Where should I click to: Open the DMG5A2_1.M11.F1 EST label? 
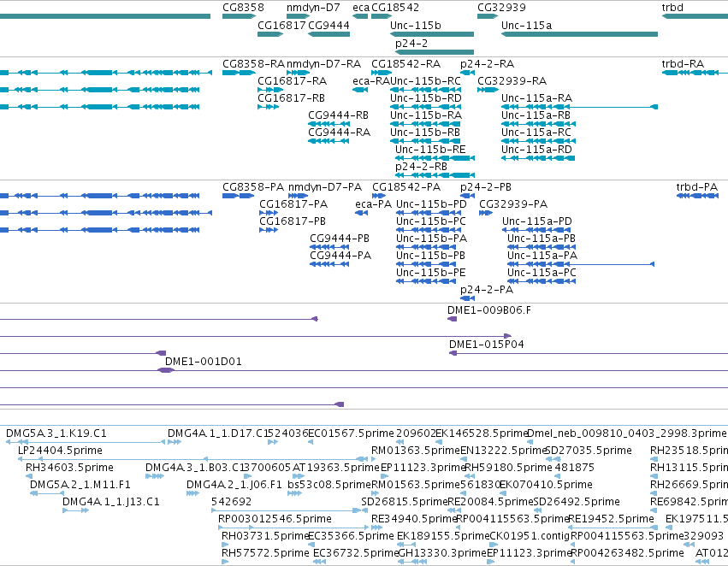click(x=80, y=485)
